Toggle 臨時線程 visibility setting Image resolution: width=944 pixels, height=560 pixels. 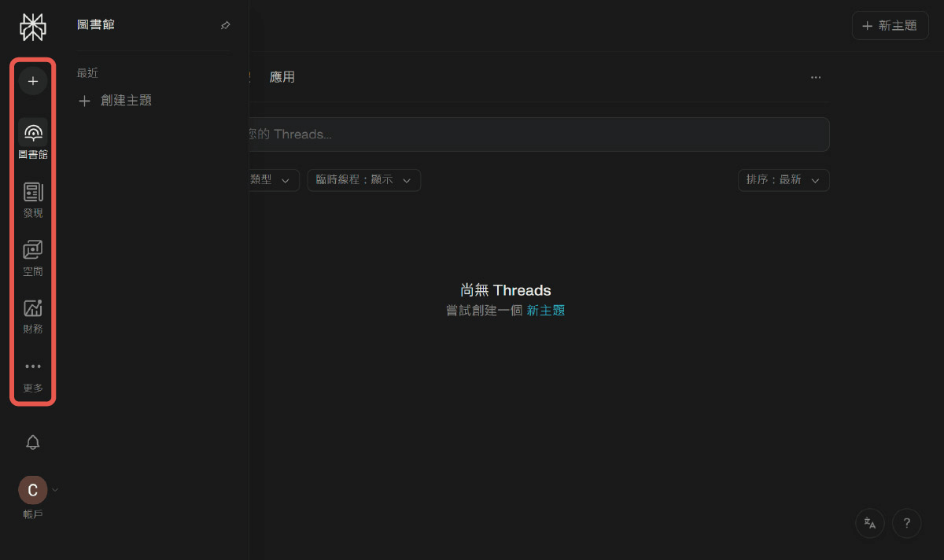(x=363, y=180)
